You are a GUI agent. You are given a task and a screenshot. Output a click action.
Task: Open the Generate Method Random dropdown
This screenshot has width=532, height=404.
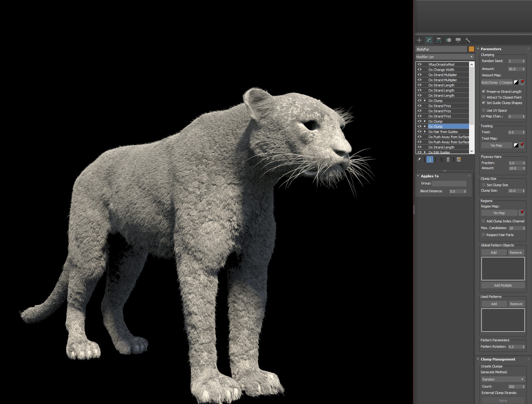(x=503, y=379)
